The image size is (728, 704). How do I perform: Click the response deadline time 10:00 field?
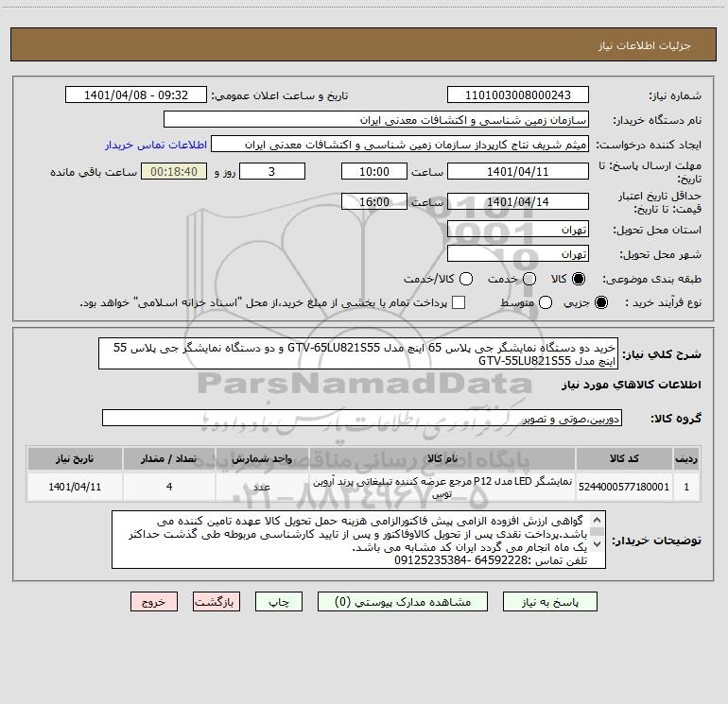tap(374, 171)
